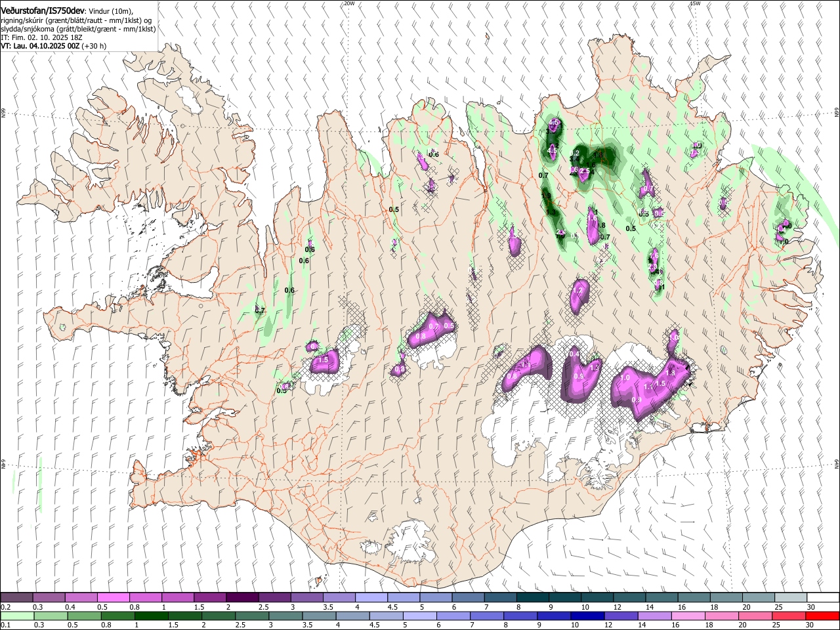Pick snow legend swatch between 10 and 12
This screenshot has width=840, height=630.
(x=597, y=597)
